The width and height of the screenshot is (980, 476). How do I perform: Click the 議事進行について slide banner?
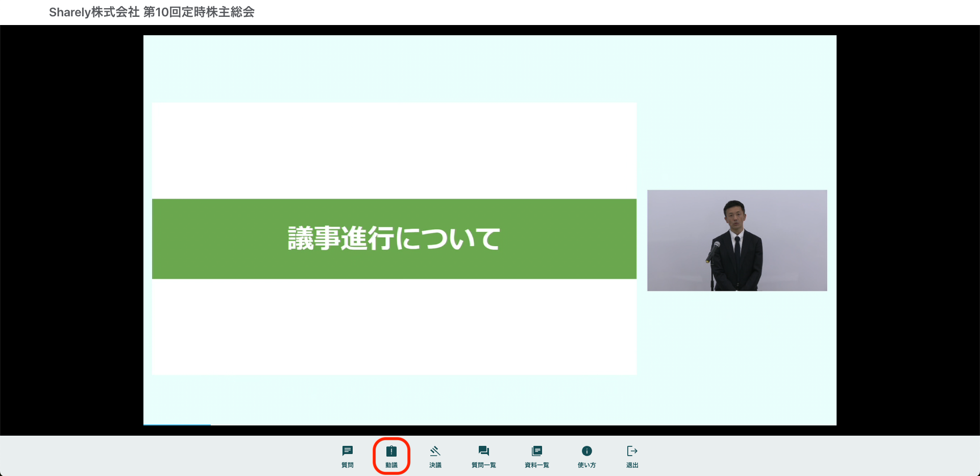click(x=394, y=239)
